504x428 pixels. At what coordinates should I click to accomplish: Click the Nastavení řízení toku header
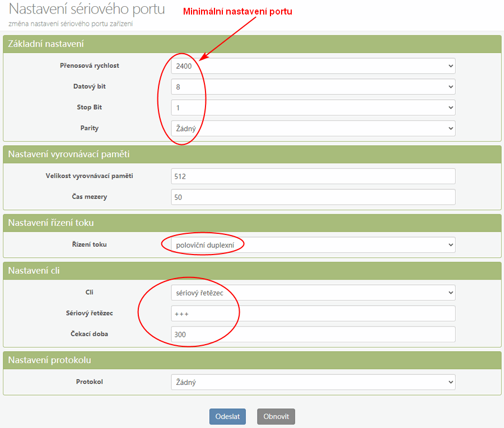coord(51,223)
